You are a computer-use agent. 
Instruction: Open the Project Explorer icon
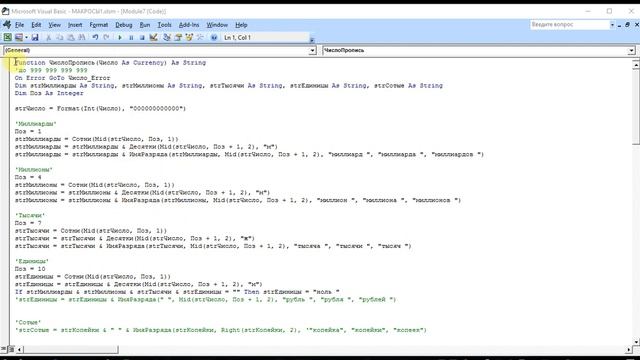tap(167, 38)
